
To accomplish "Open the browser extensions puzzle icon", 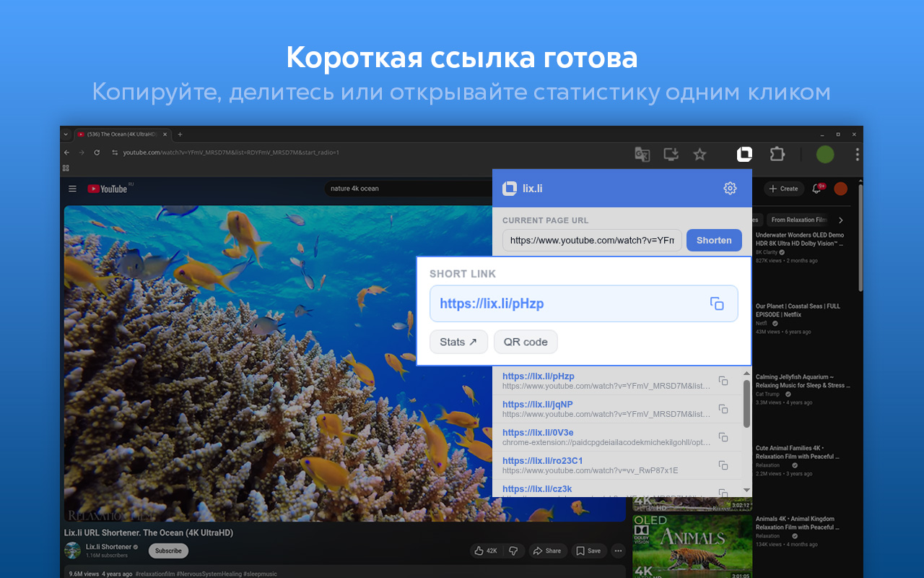I will (777, 154).
